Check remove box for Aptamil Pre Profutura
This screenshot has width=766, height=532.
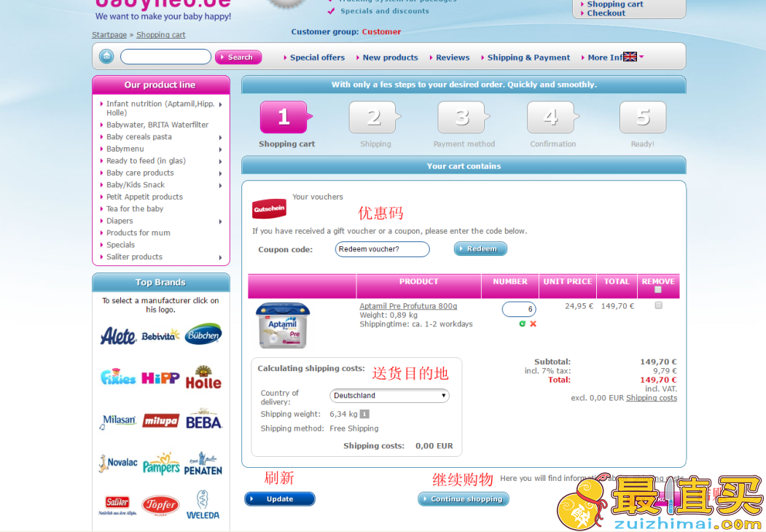[x=659, y=305]
